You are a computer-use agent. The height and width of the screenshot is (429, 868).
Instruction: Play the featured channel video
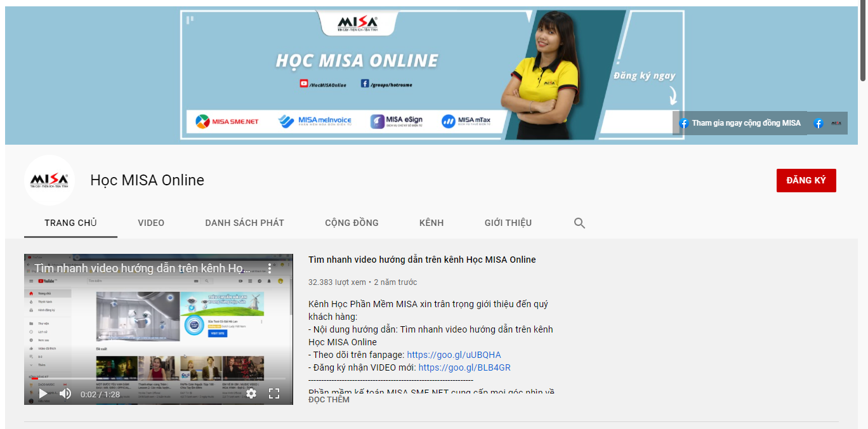[43, 393]
